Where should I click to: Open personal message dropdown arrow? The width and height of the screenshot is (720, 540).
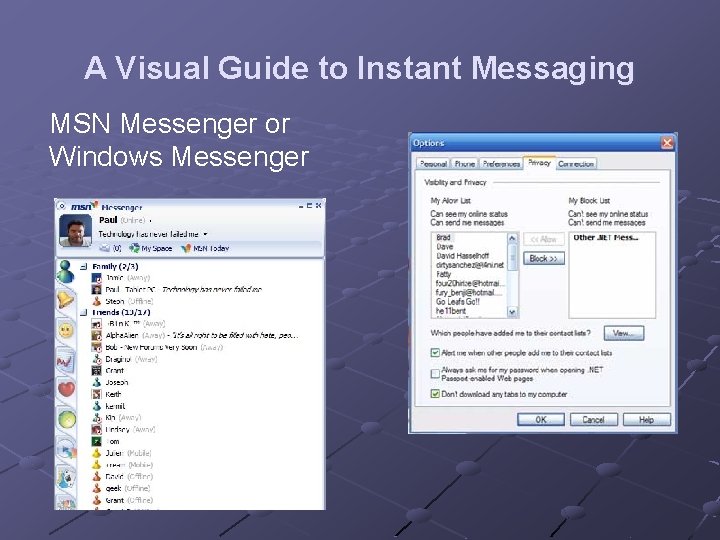(205, 234)
